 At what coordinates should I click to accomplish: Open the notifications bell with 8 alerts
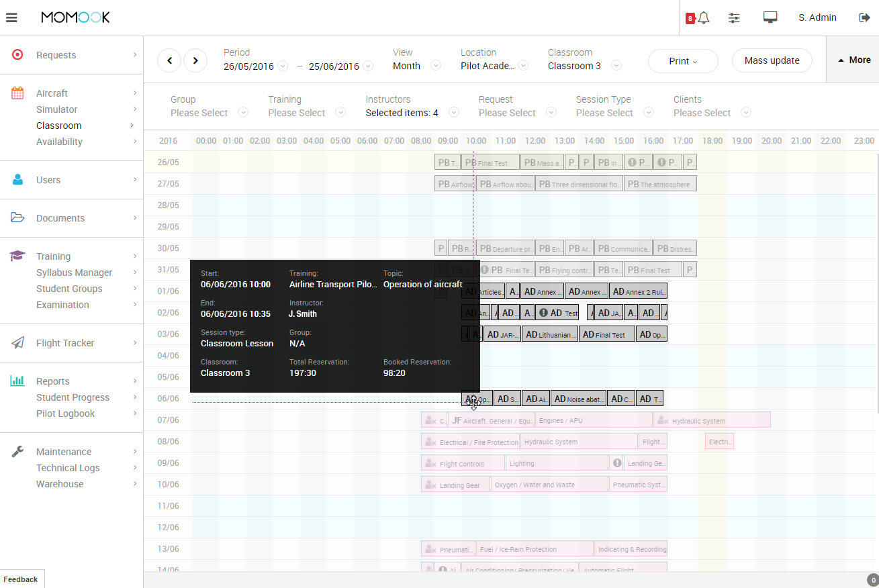coord(702,17)
